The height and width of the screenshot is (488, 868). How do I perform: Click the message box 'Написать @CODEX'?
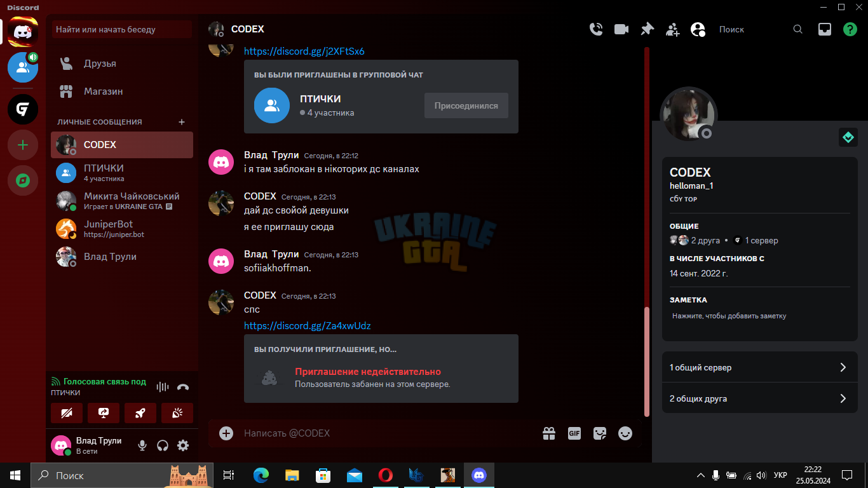click(x=388, y=433)
